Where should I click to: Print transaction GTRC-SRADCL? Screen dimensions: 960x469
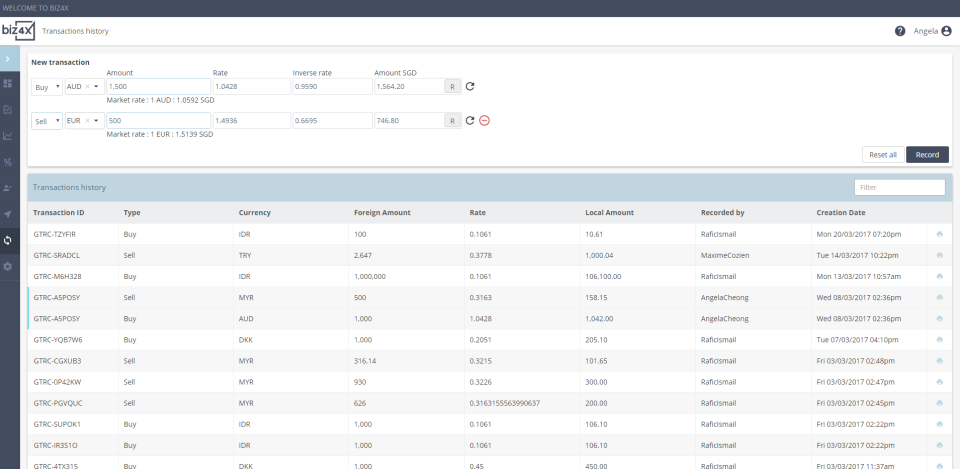pos(940,255)
